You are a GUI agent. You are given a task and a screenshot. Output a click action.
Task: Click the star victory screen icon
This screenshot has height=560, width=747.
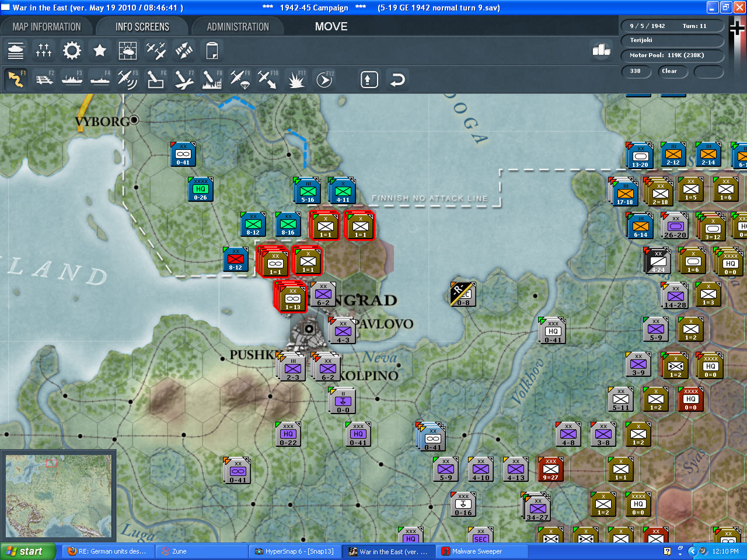[100, 51]
